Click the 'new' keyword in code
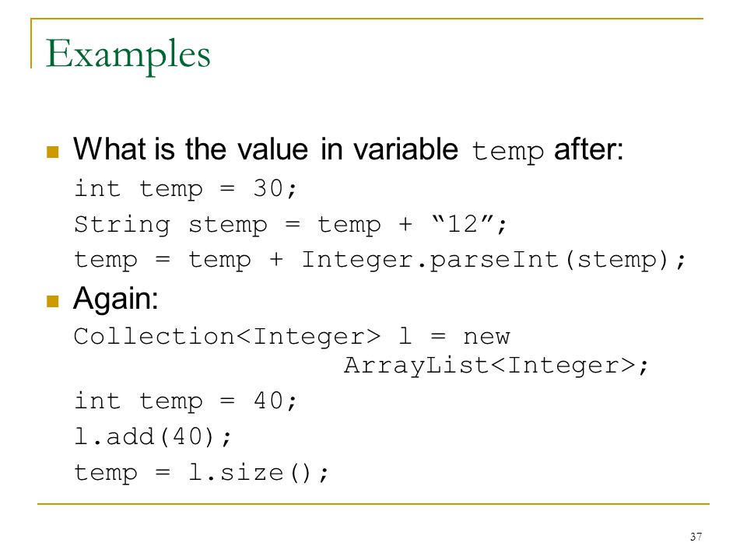Image resolution: width=747 pixels, height=560 pixels. [x=487, y=337]
